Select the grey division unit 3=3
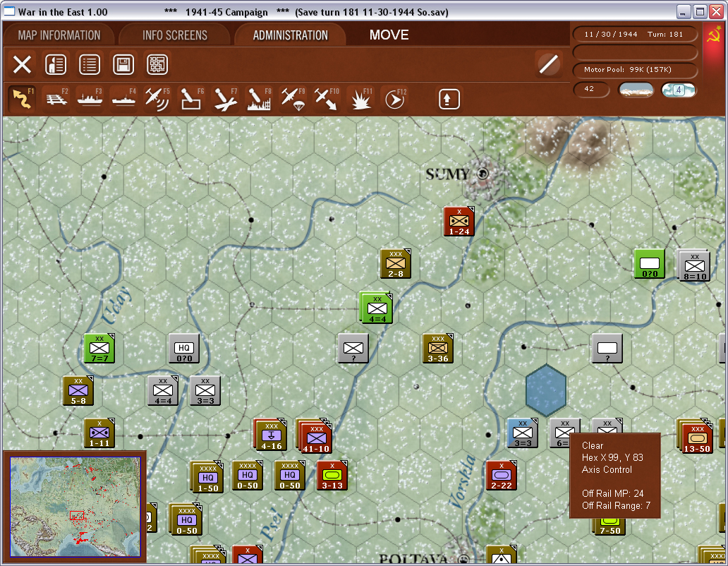Viewport: 728px width, 566px height. pyautogui.click(x=205, y=390)
